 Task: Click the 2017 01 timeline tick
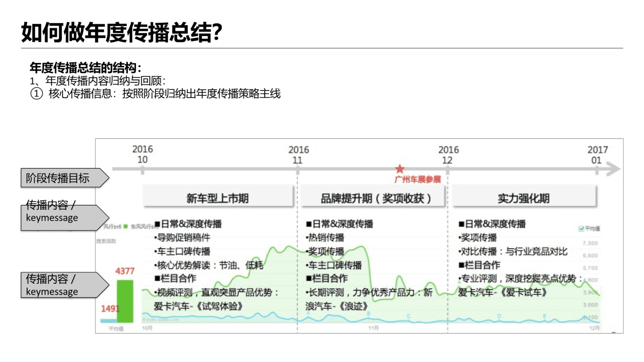[x=597, y=170]
